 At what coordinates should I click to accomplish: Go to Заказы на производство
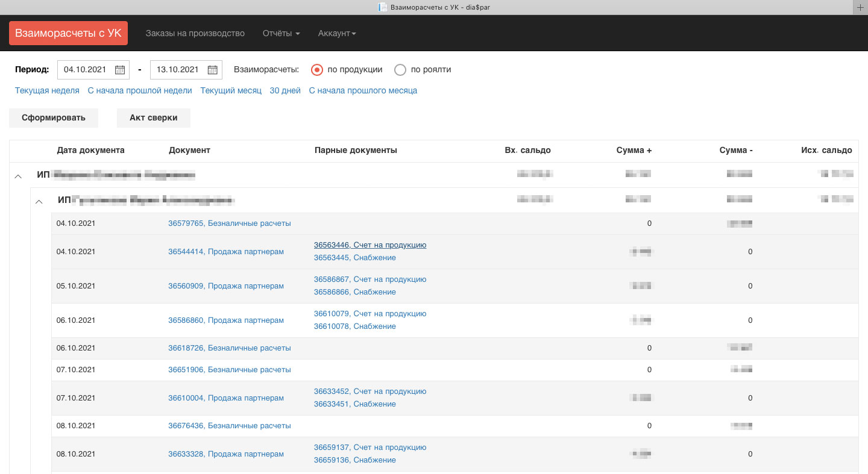195,33
